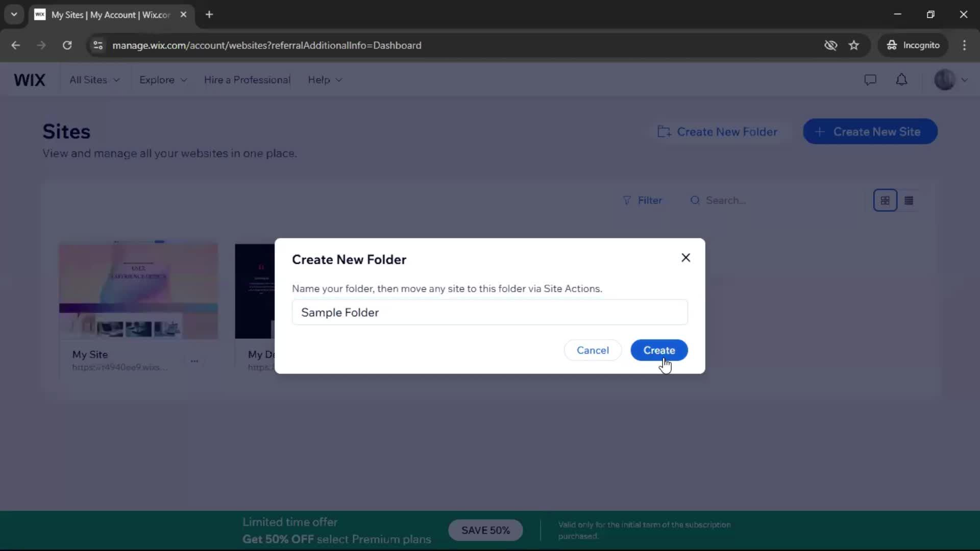
Task: Open the My Site thumbnail
Action: pos(138,291)
